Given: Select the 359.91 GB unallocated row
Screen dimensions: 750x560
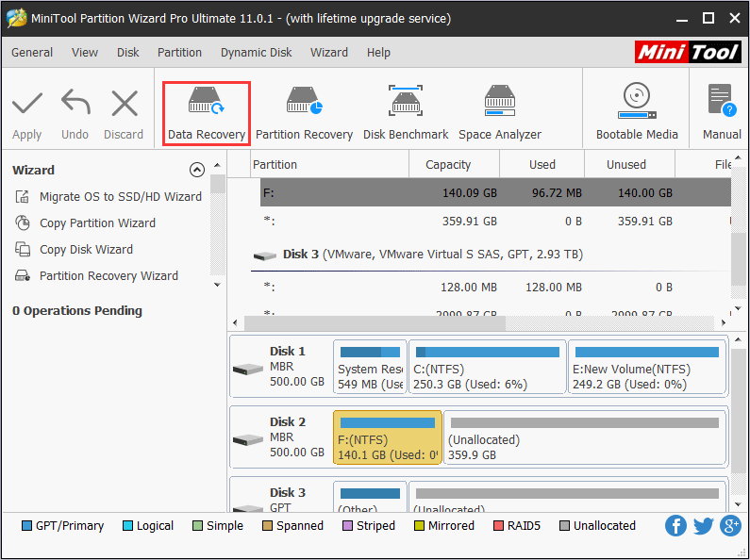Looking at the screenshot, I should [495, 221].
